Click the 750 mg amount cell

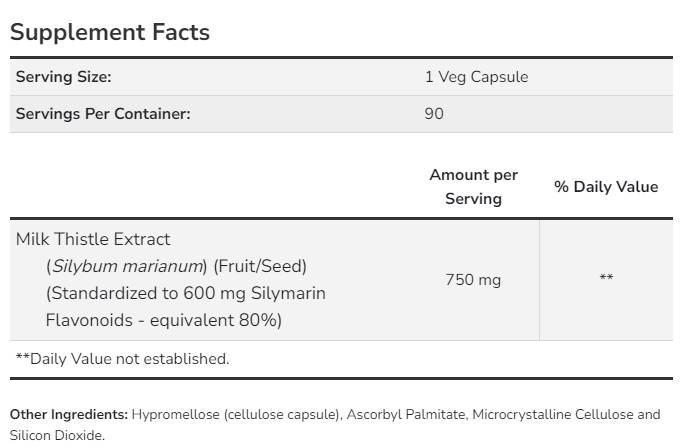[x=473, y=280]
